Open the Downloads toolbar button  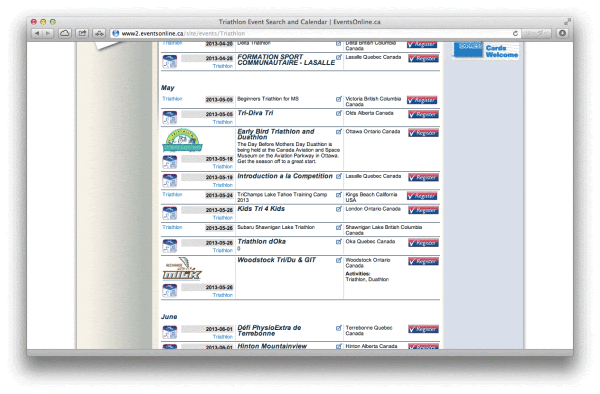pyautogui.click(x=562, y=33)
